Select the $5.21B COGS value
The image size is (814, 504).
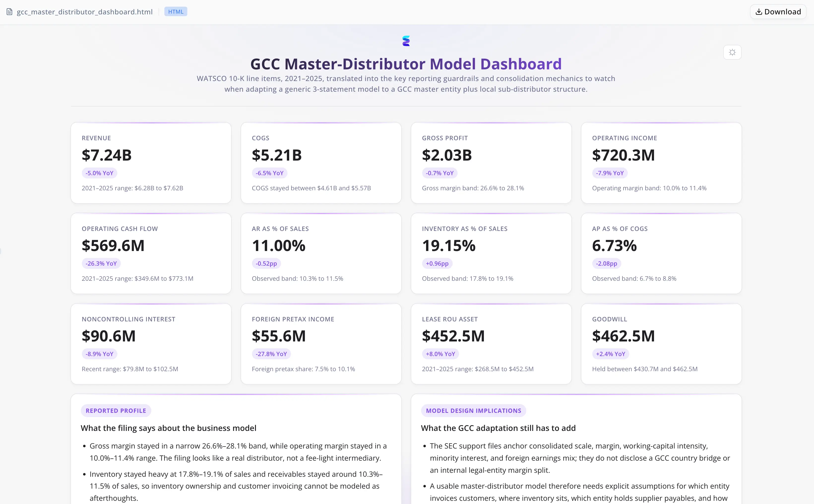[x=277, y=155]
